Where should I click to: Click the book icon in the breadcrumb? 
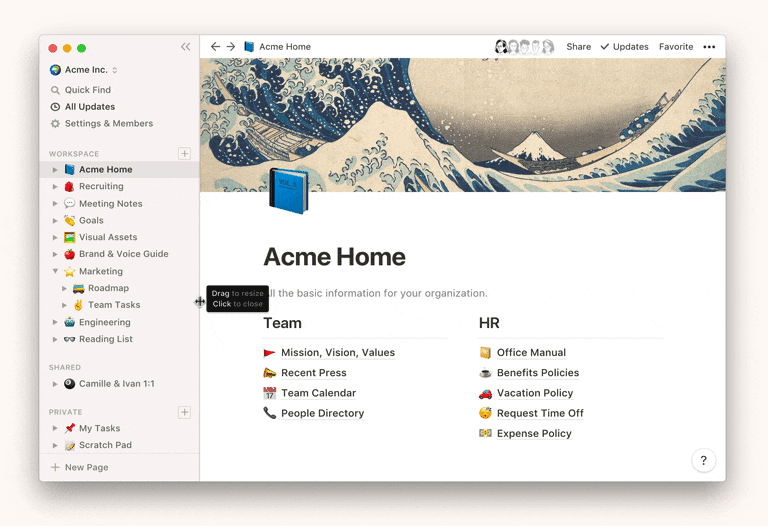pyautogui.click(x=249, y=47)
